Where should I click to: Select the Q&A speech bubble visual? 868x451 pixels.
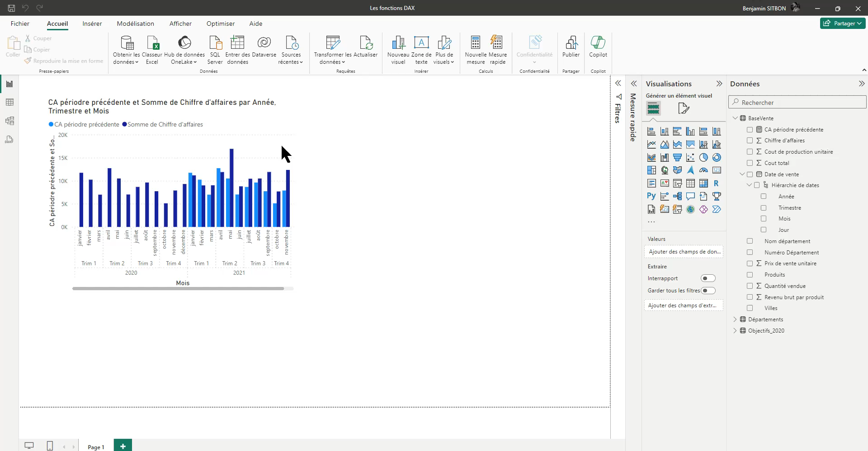(690, 196)
